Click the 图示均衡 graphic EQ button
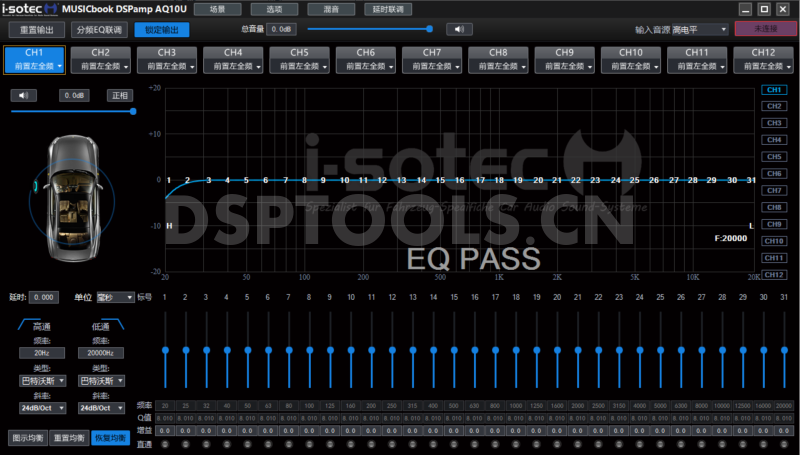Viewport: 800px width, 455px height. pos(28,438)
